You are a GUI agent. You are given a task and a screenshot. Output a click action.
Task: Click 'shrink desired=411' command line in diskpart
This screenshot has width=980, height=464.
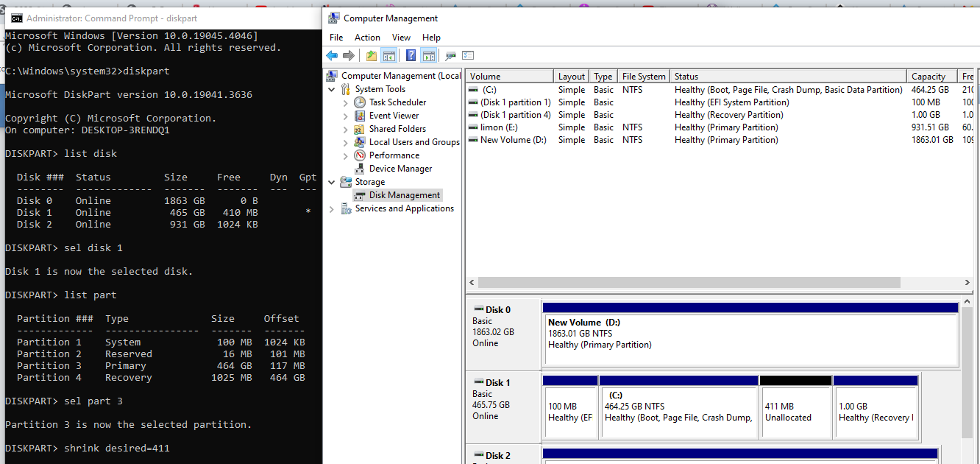(x=88, y=448)
